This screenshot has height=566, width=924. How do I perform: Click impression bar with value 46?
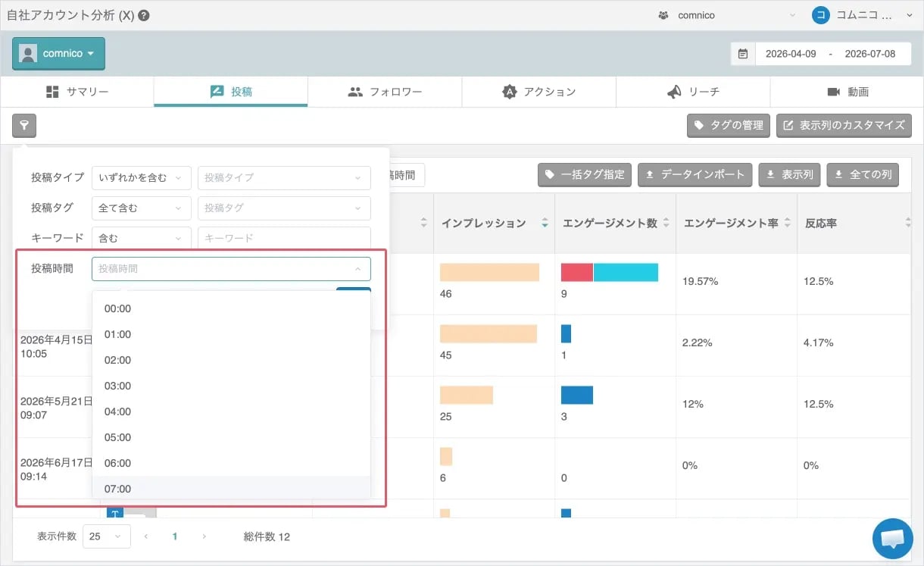pyautogui.click(x=489, y=272)
